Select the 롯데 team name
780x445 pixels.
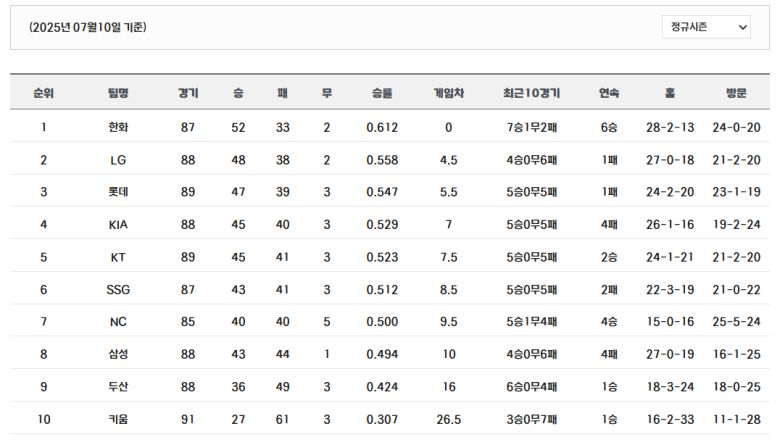point(118,192)
